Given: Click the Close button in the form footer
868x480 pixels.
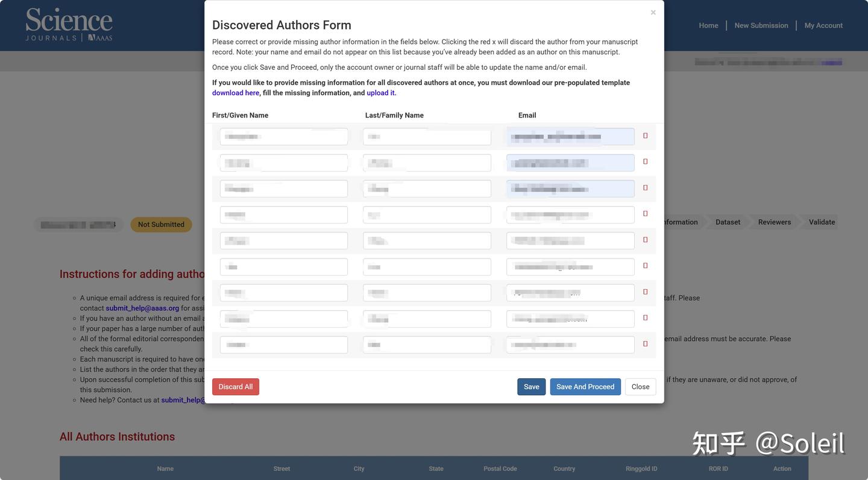Looking at the screenshot, I should (x=640, y=387).
